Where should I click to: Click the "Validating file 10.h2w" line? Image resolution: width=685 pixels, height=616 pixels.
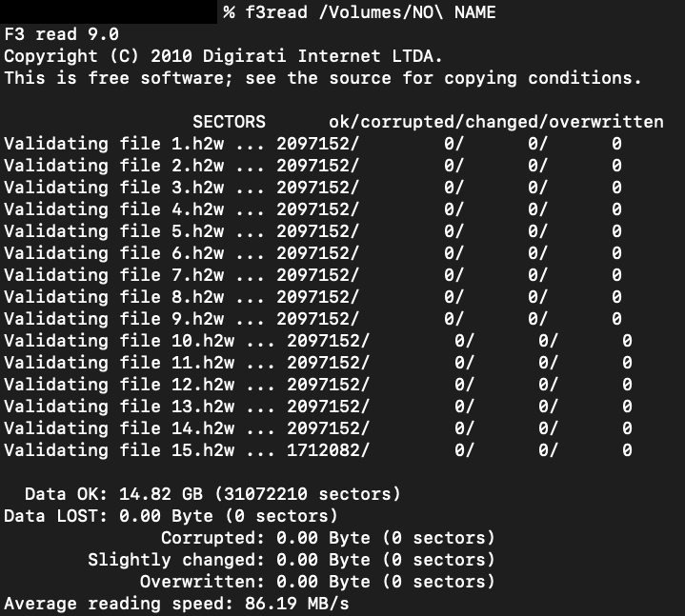[119, 341]
